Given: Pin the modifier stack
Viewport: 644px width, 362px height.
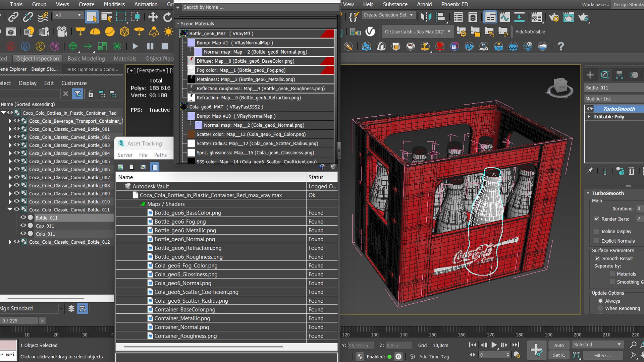Looking at the screenshot, I should point(590,171).
